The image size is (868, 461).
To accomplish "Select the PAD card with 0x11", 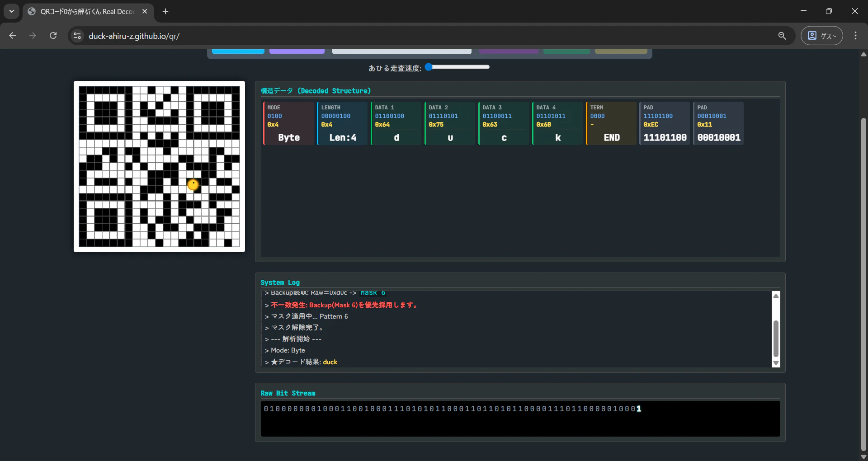I will [718, 123].
